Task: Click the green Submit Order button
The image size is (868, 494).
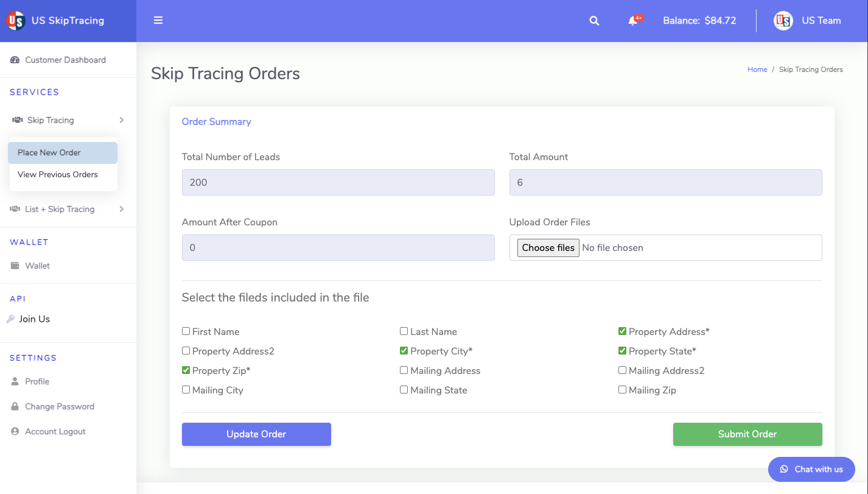Action: [x=747, y=434]
